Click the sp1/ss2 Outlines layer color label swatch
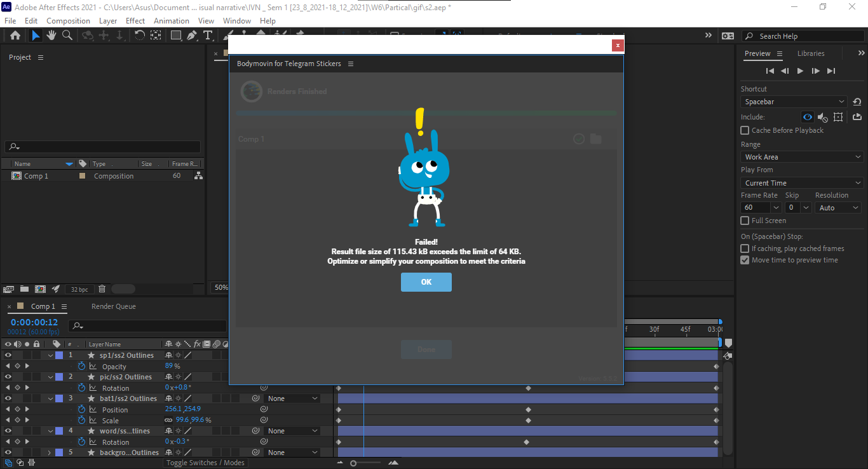The height and width of the screenshot is (469, 868). [x=59, y=355]
